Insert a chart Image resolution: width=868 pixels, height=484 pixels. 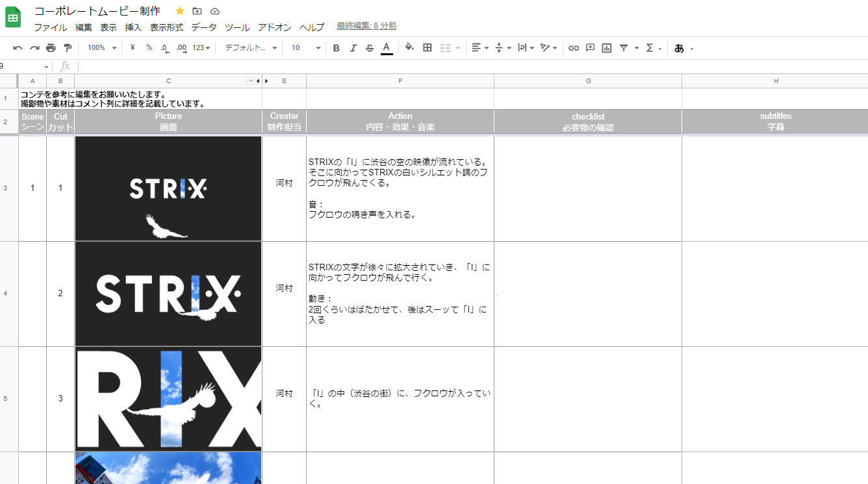[x=607, y=48]
